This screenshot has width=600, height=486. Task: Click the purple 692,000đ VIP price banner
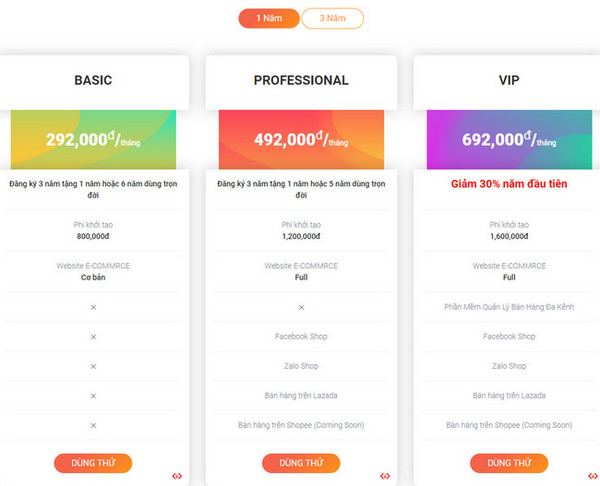pos(509,139)
